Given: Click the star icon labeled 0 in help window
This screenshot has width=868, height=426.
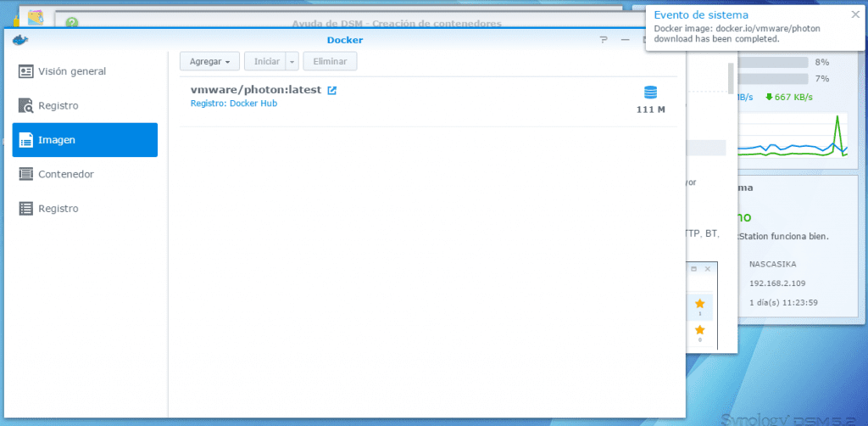Looking at the screenshot, I should coord(699,330).
